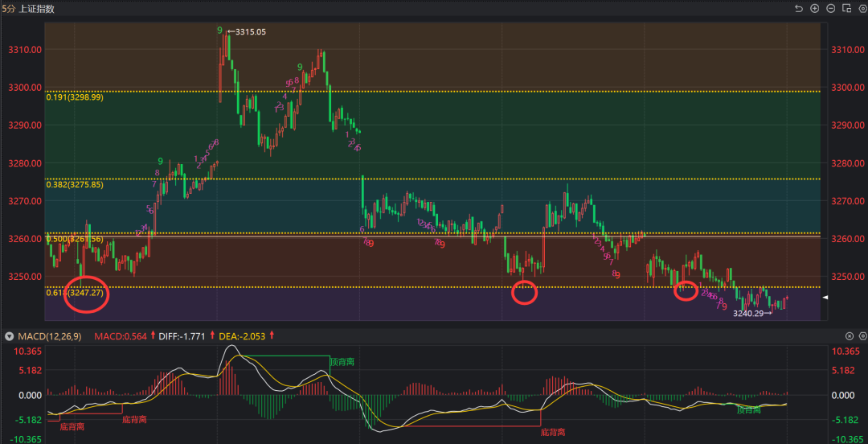Click the pop-out window icon at top right

tap(845, 9)
